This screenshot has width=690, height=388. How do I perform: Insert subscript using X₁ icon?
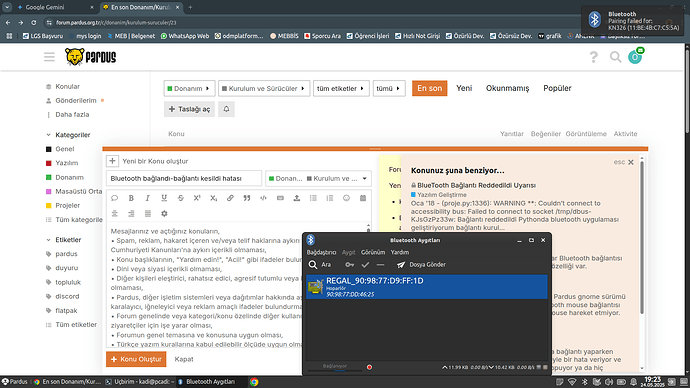[213, 198]
